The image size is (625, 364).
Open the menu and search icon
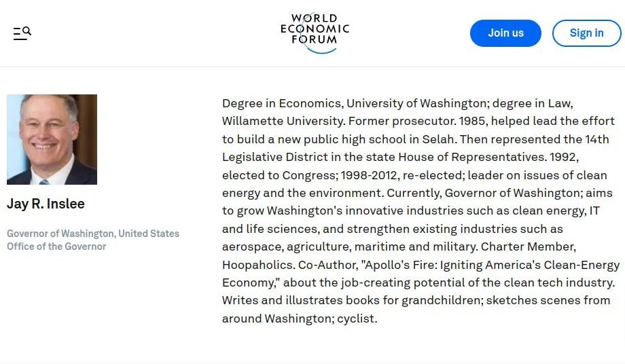coord(22,33)
